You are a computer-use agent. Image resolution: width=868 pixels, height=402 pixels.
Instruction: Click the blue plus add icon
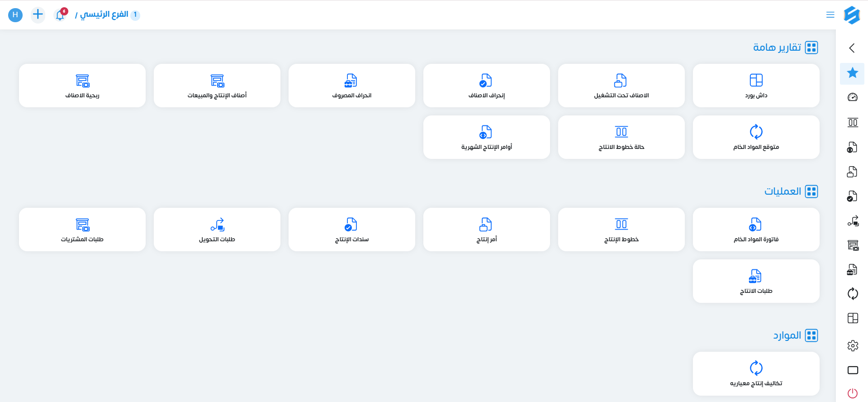tap(38, 14)
